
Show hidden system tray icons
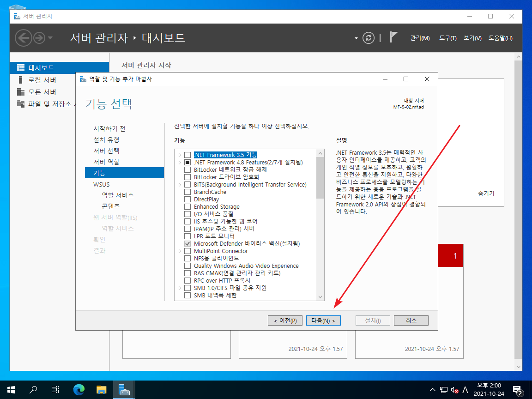(x=432, y=390)
